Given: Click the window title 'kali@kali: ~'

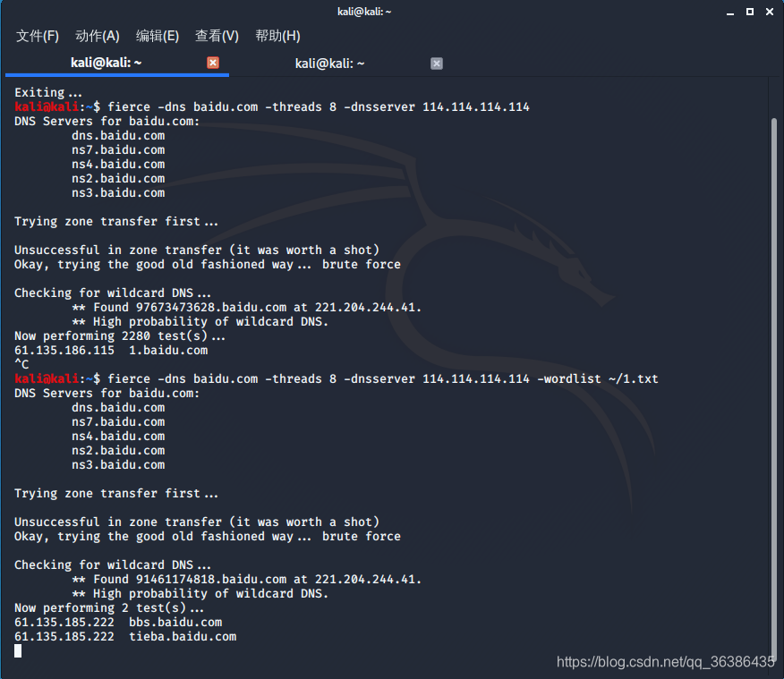Looking at the screenshot, I should [364, 12].
